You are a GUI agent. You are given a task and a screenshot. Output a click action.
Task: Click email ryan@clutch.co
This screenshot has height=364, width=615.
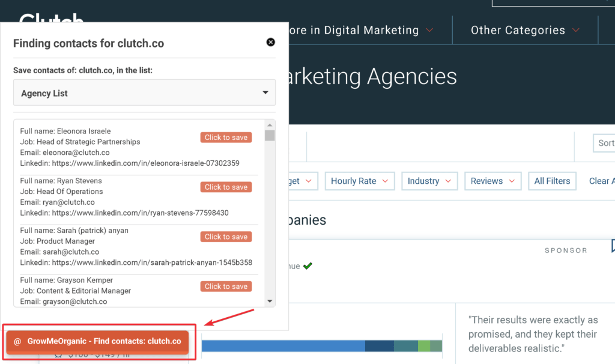click(68, 202)
